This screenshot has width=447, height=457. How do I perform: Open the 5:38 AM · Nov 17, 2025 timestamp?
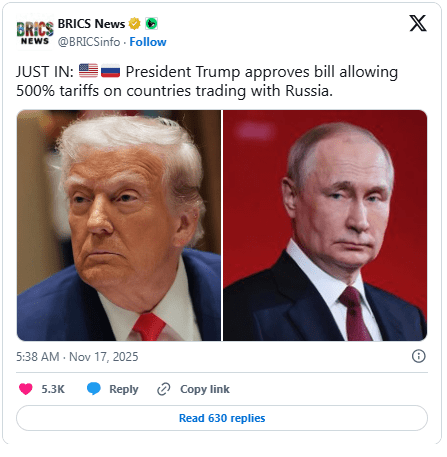pyautogui.click(x=77, y=357)
